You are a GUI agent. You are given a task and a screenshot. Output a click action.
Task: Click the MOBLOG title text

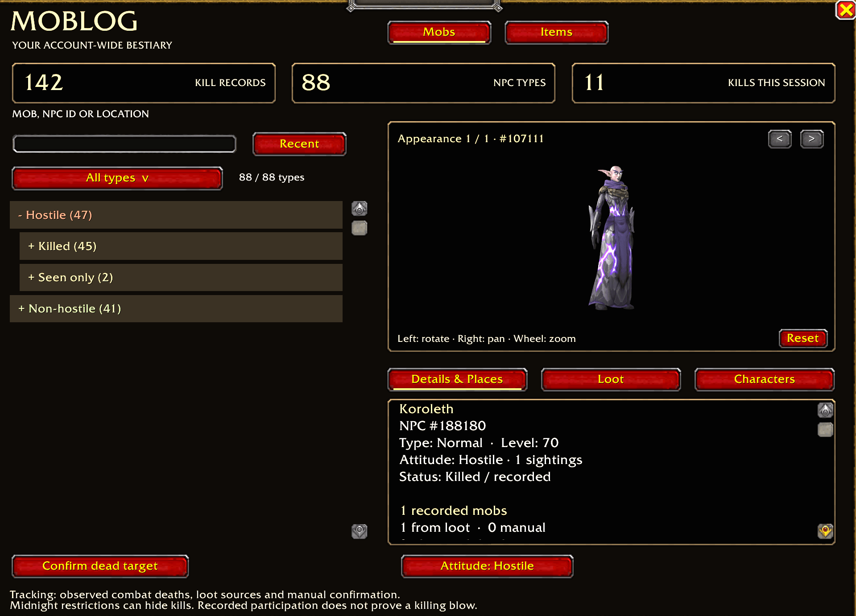pos(74,21)
